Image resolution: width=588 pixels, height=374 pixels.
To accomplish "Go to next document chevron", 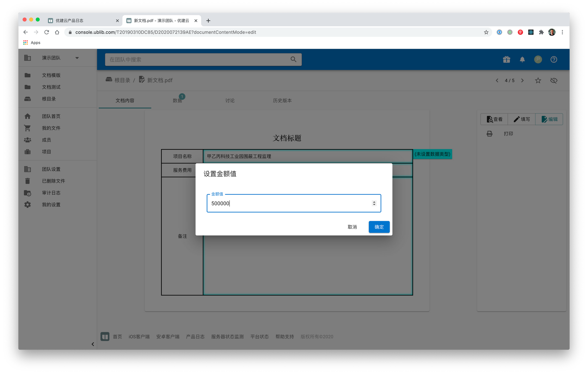I will (522, 80).
